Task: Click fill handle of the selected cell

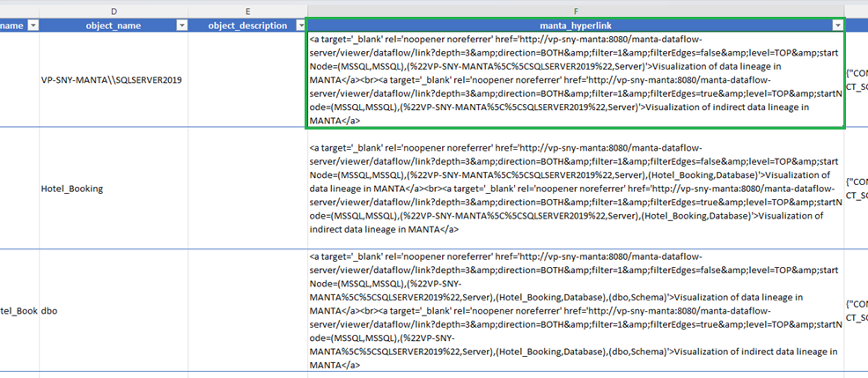Action: [844, 129]
